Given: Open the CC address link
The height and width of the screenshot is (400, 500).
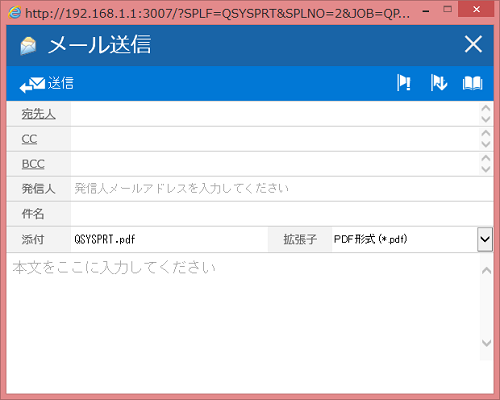Looking at the screenshot, I should [29, 139].
